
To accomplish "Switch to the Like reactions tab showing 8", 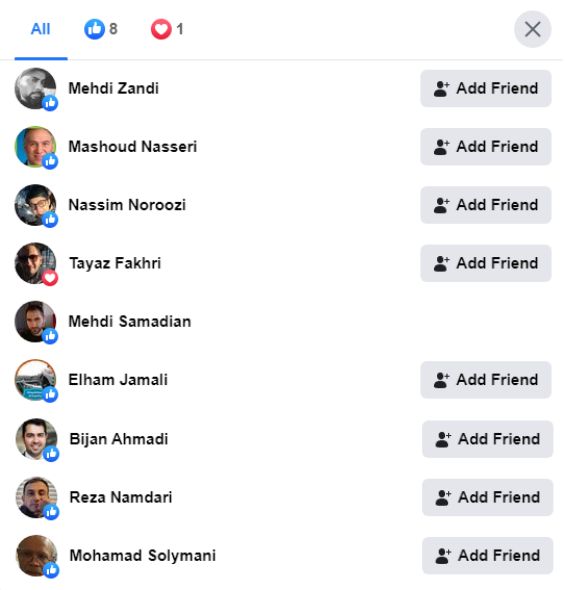I will [101, 29].
